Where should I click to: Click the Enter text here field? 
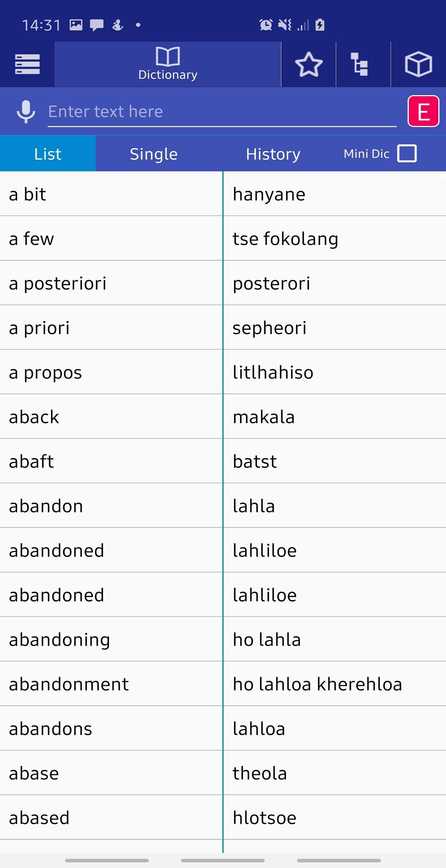222,112
